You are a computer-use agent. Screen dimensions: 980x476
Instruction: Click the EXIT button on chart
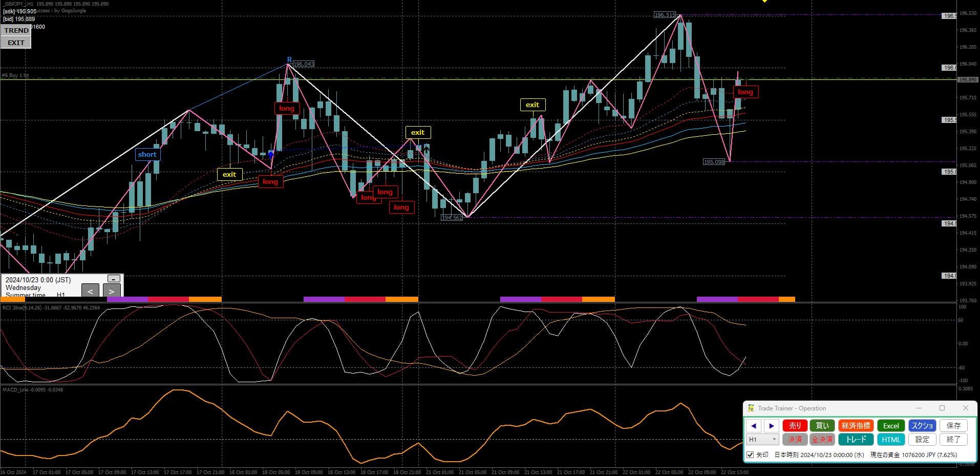coord(16,43)
